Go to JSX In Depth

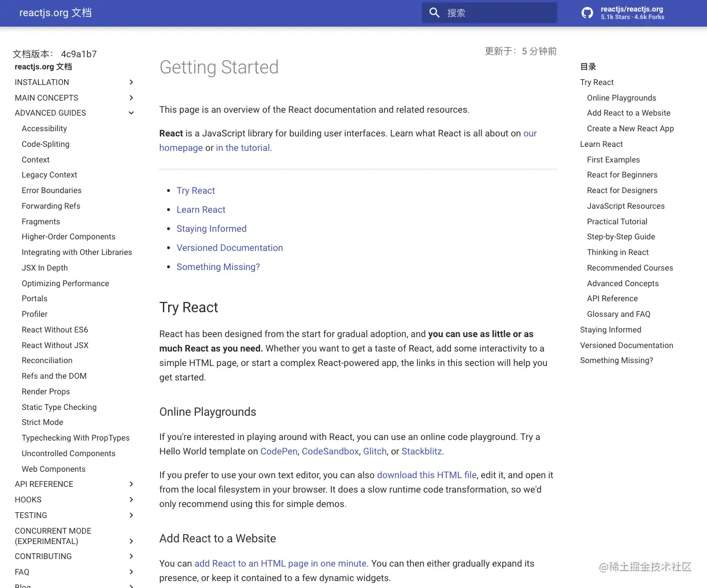[x=45, y=268]
